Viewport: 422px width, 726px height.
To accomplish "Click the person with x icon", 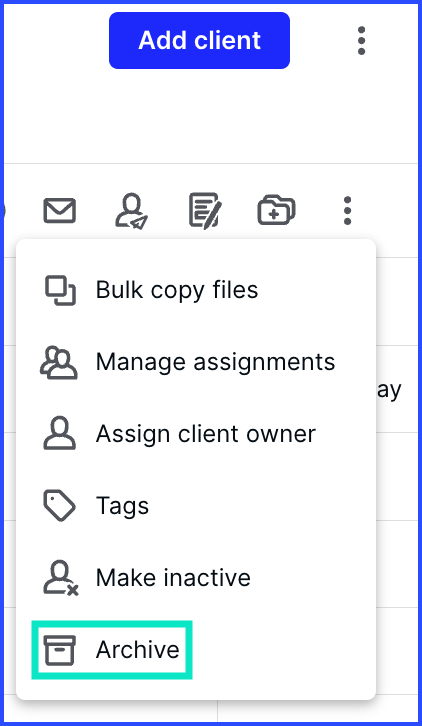I will [61, 578].
